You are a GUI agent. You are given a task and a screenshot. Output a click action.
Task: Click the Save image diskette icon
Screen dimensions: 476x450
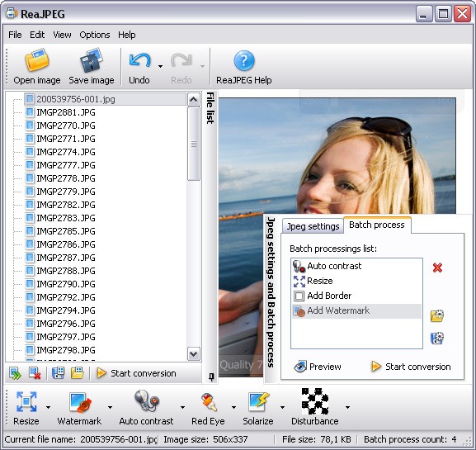[91, 60]
